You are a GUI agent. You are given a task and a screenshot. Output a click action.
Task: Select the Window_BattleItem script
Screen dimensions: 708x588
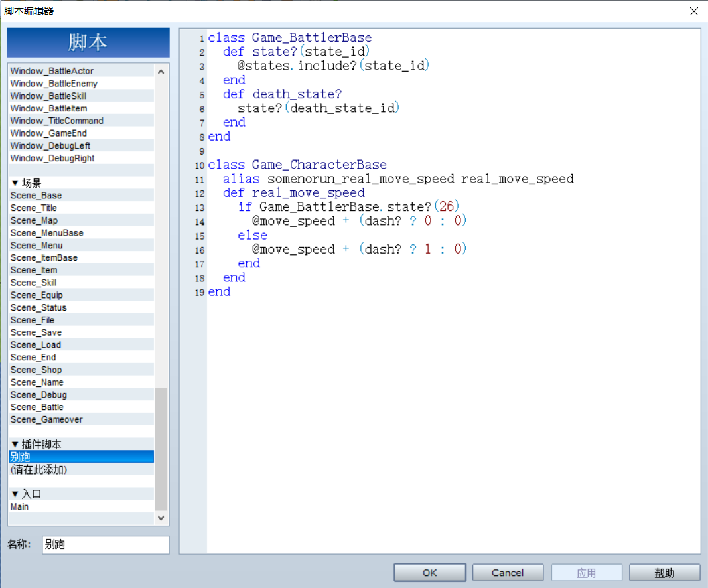pyautogui.click(x=81, y=108)
